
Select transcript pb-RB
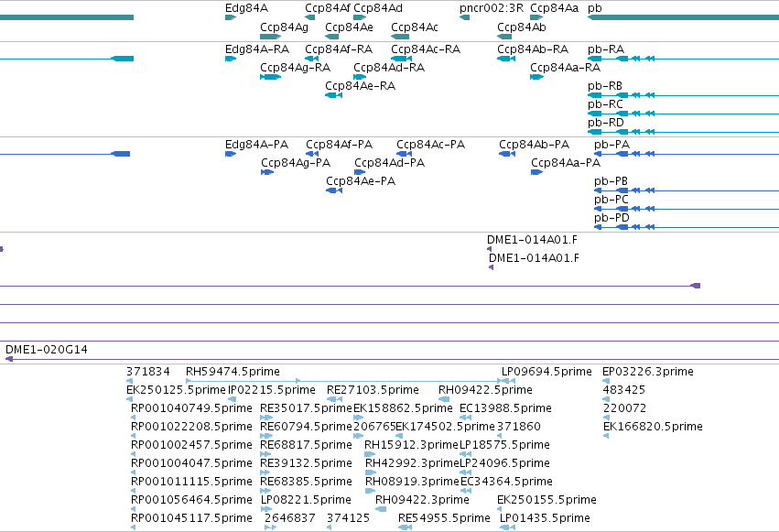(605, 86)
